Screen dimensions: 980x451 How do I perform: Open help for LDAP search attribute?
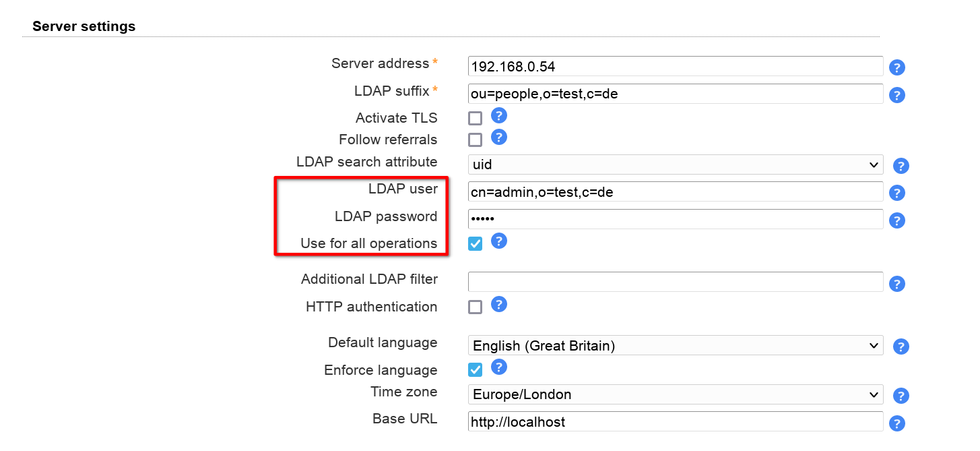901,166
